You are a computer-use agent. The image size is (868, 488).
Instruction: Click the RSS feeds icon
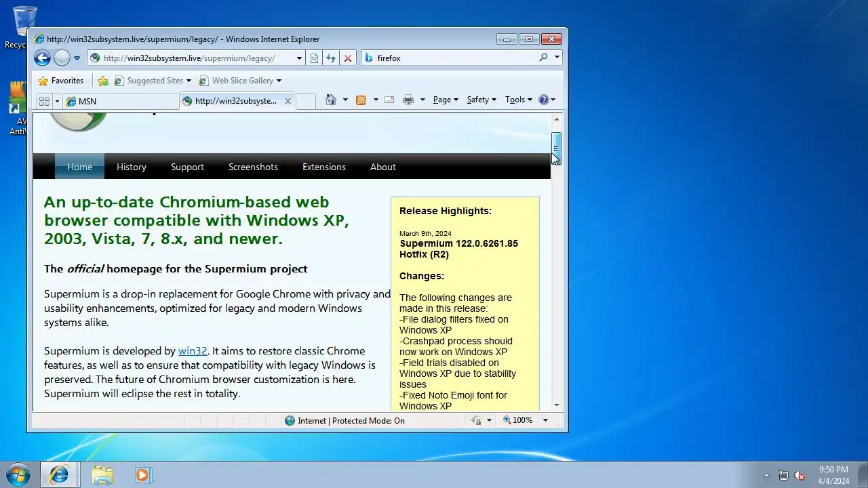coord(361,100)
